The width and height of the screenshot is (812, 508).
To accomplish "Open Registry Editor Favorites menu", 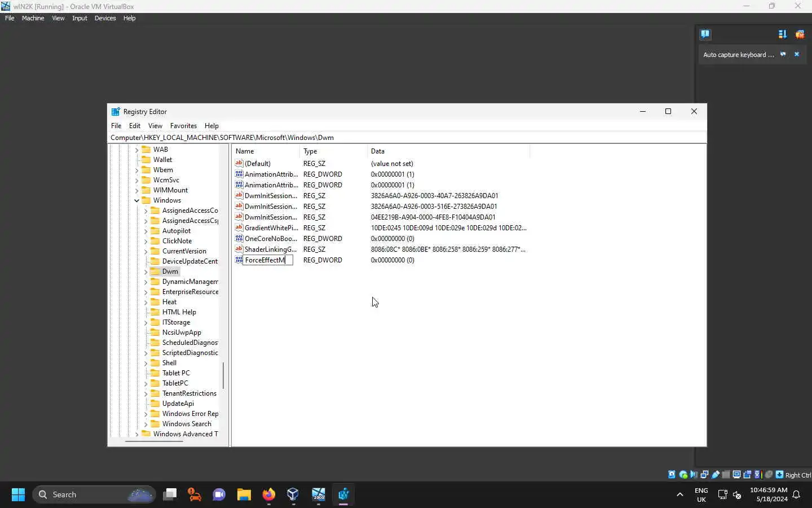I will pyautogui.click(x=183, y=126).
